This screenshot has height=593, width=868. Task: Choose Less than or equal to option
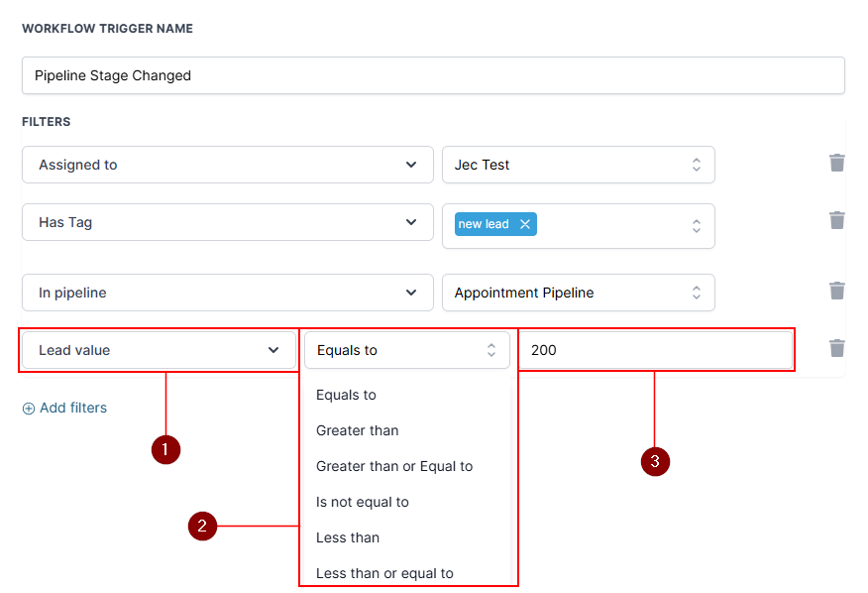[384, 573]
